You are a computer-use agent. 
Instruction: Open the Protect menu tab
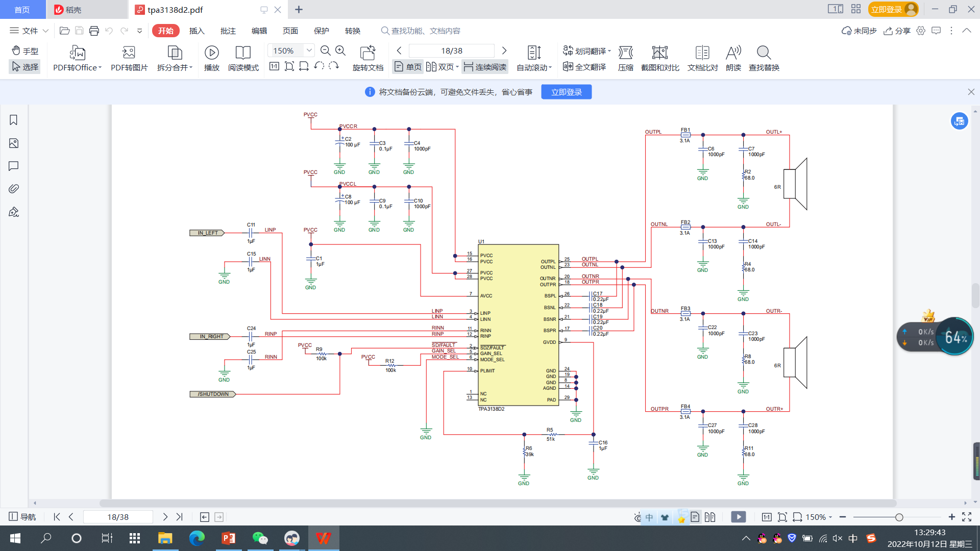(321, 31)
